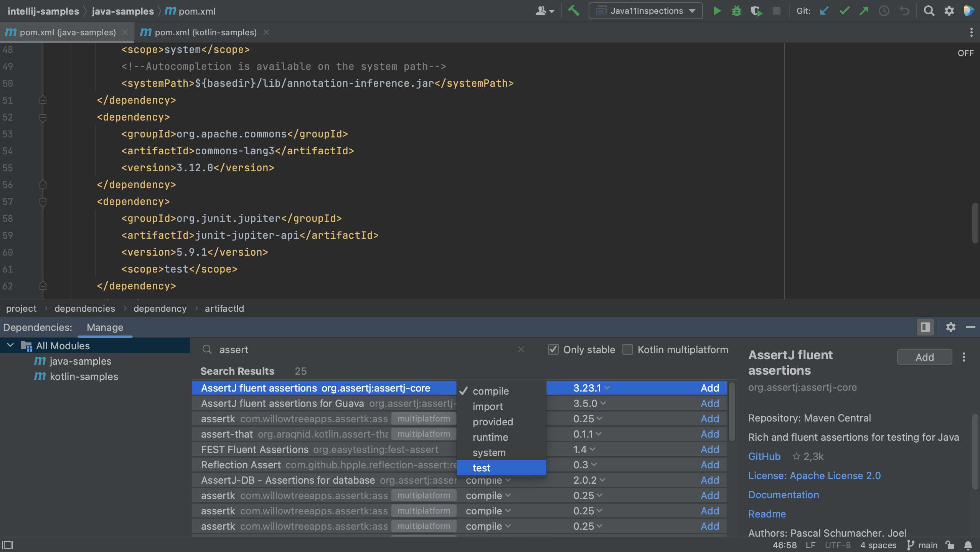Click the JetBrains Toolbox colorful icon
The height and width of the screenshot is (552, 980).
[968, 11]
